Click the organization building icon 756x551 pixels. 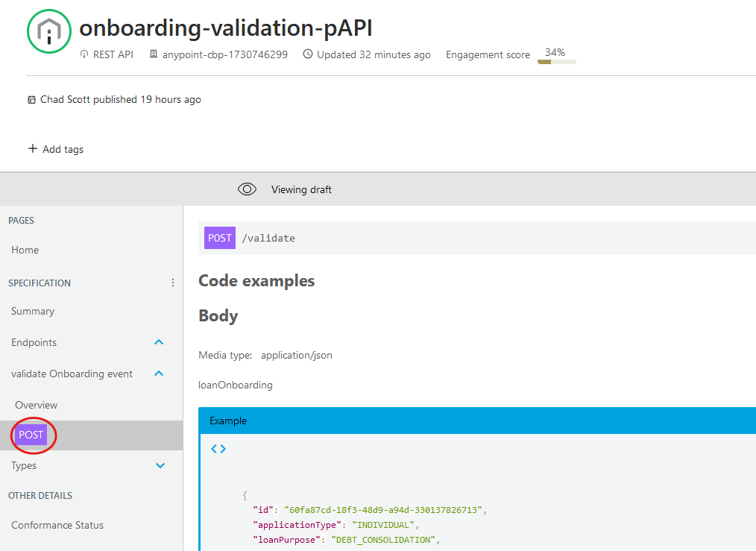coord(154,54)
